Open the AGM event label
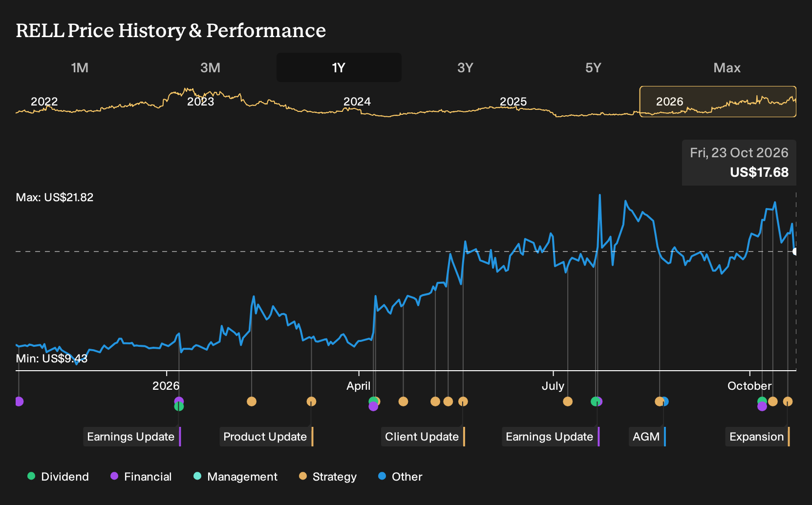Screen dimensions: 812x505 click(647, 437)
